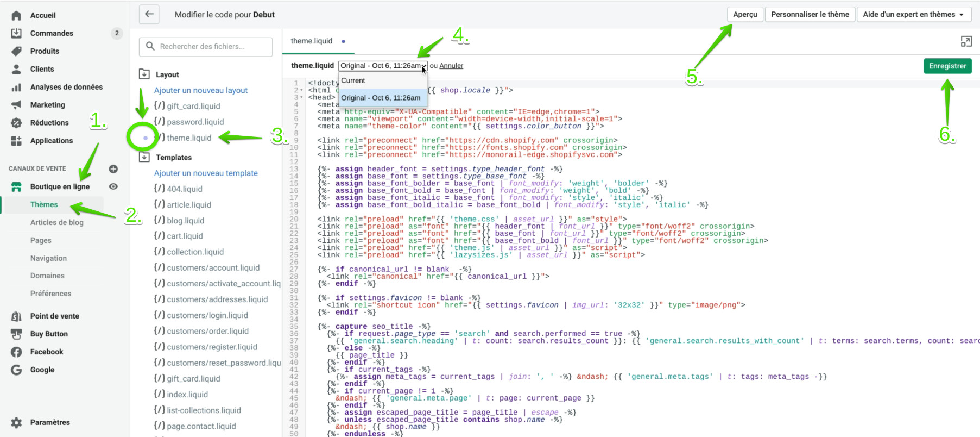View online store eye icon
Viewport: 980px width, 437px height.
[113, 186]
